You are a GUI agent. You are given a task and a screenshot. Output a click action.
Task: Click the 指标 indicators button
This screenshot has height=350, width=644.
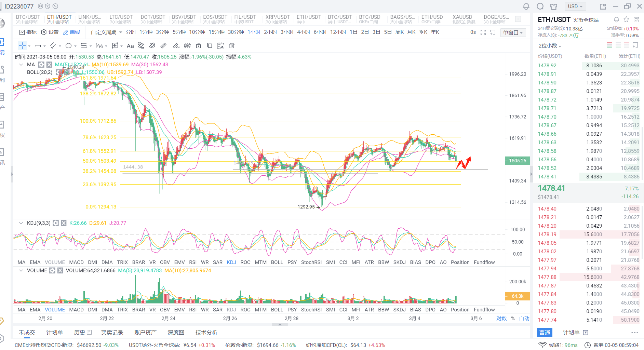coord(28,32)
